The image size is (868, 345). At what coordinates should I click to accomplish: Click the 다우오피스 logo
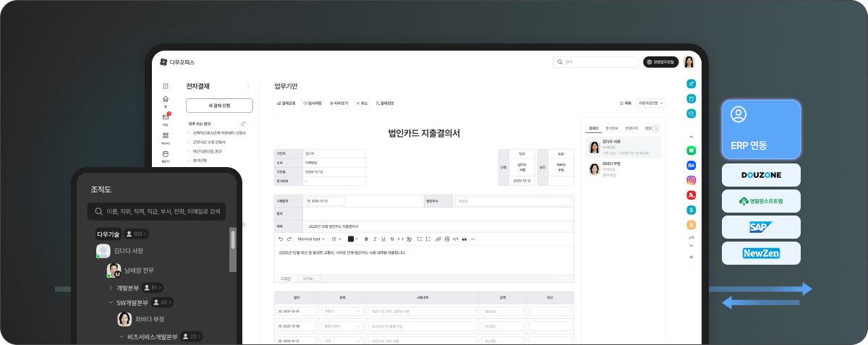pos(177,62)
